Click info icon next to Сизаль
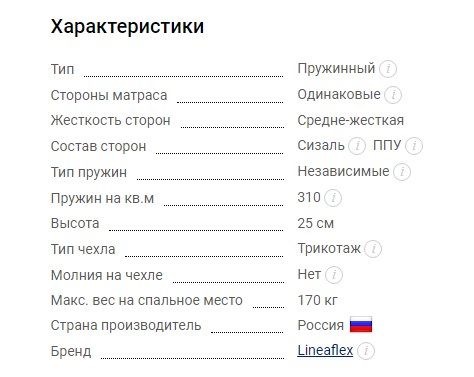Viewport: 474px width, 377px height. (x=357, y=146)
